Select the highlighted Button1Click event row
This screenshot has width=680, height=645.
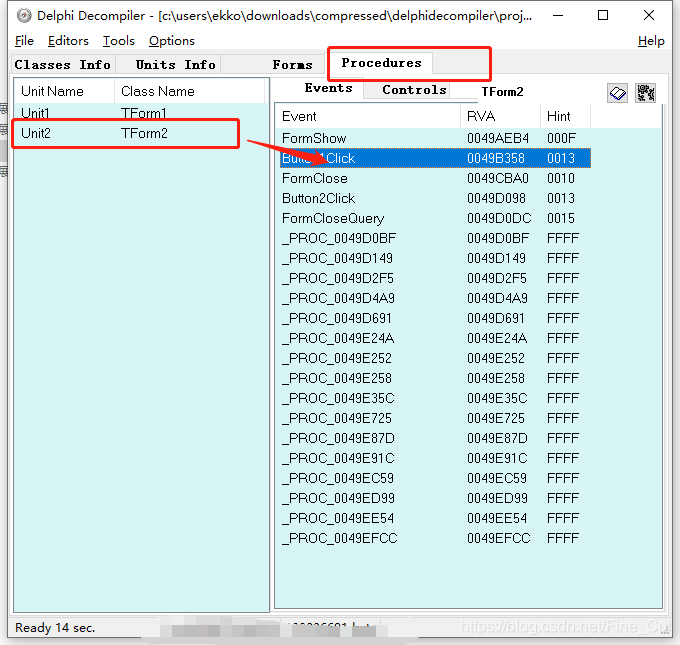click(x=435, y=158)
